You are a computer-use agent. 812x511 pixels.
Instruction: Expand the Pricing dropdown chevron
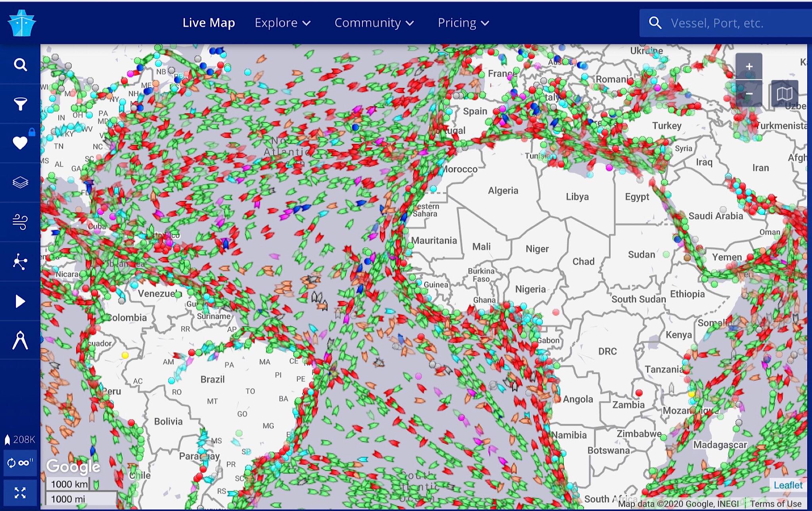pos(485,23)
